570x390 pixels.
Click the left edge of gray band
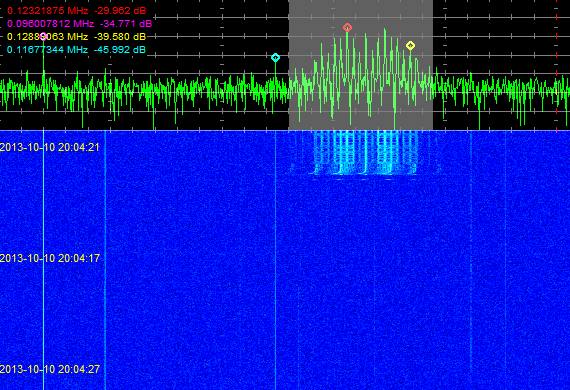click(289, 65)
